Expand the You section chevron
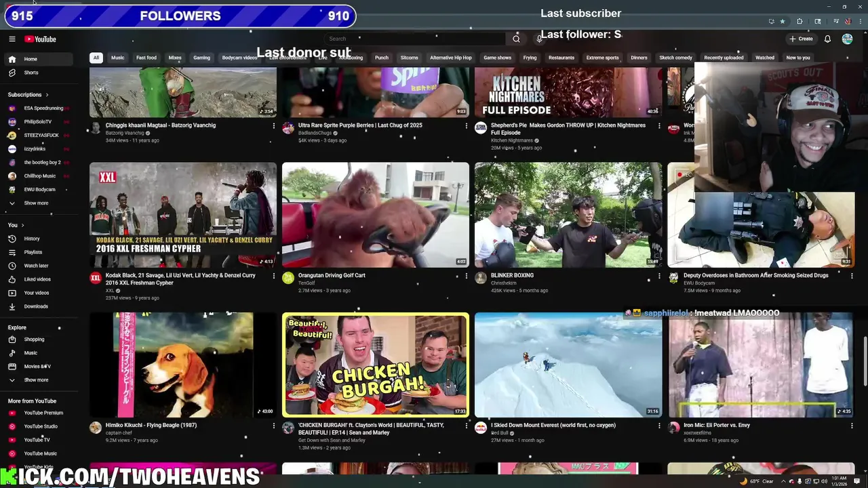Image resolution: width=868 pixels, height=488 pixels. pyautogui.click(x=22, y=225)
